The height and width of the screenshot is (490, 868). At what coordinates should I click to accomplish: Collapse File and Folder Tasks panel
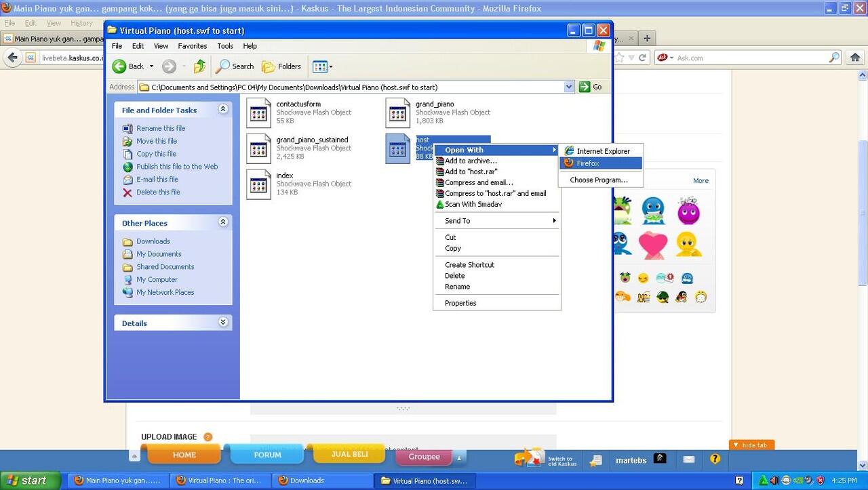tap(223, 109)
